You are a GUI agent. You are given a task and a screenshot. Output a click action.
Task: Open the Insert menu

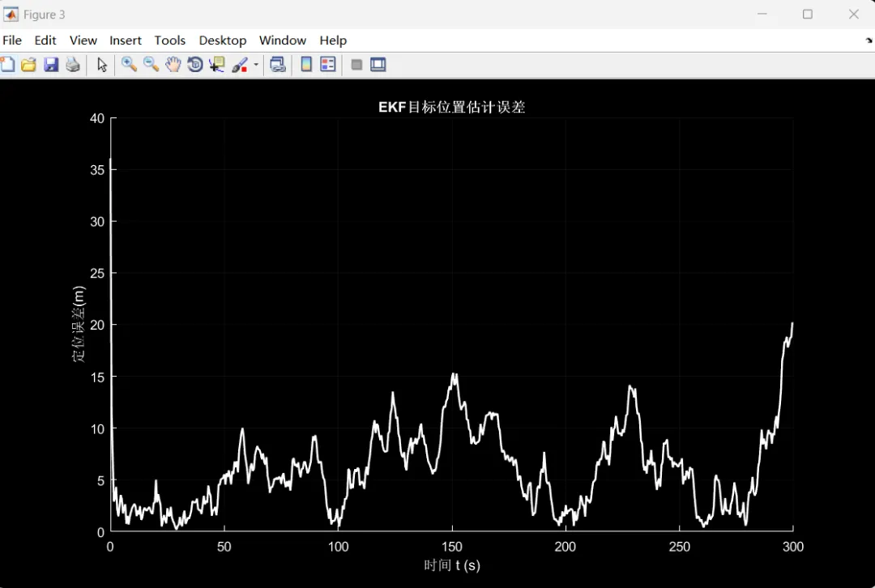126,40
